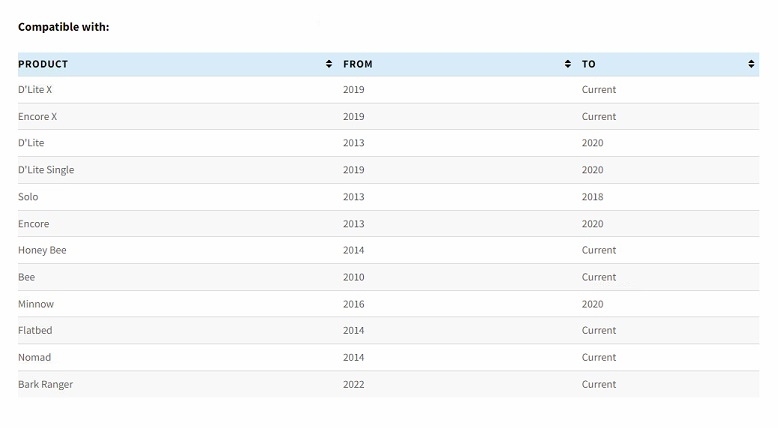Click the Nomad product name
778x428 pixels.
tap(35, 358)
